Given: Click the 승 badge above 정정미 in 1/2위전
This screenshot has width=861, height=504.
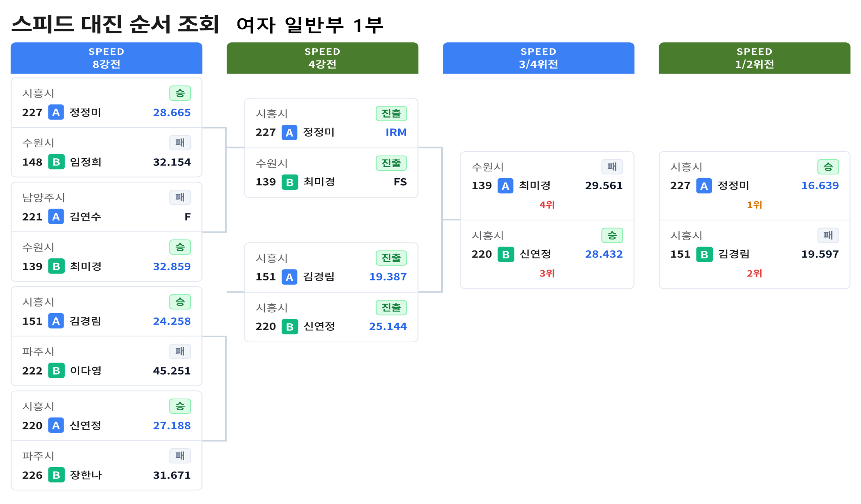Looking at the screenshot, I should click(828, 167).
